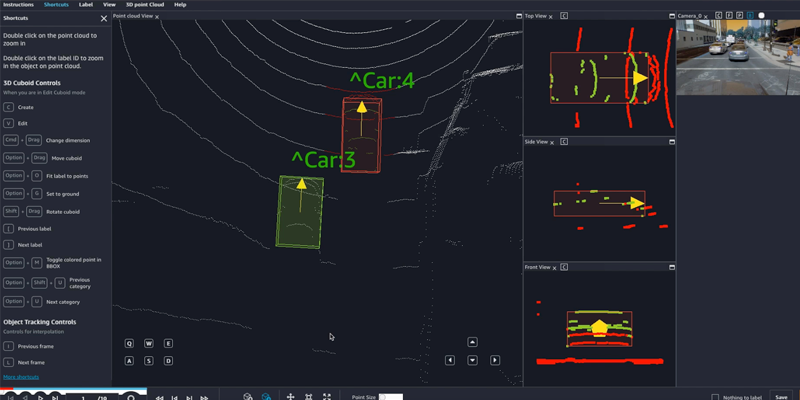Open the More shortcuts link
The image size is (800, 400).
[21, 376]
